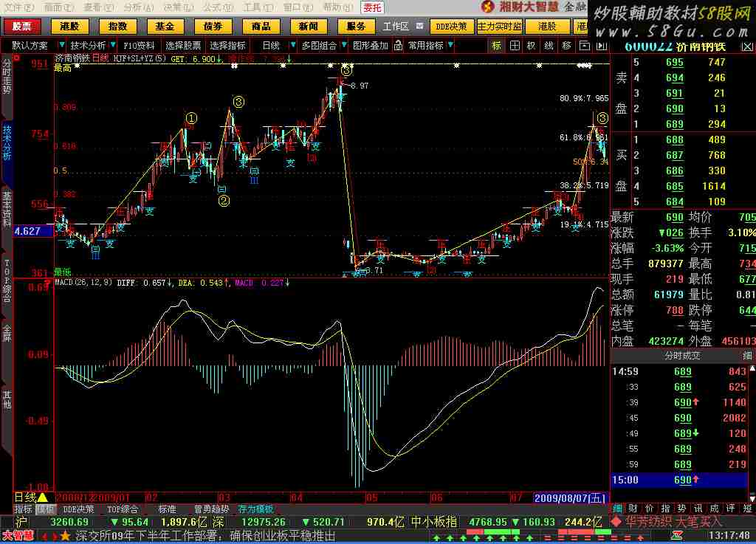Click the 权 adjustment icon
This screenshot has height=544, width=756.
pos(531,45)
